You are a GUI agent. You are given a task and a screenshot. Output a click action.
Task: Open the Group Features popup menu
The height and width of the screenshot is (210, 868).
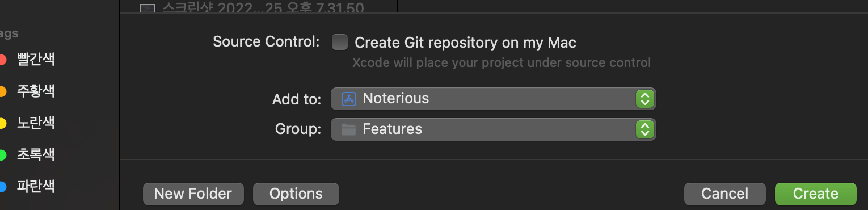493,129
